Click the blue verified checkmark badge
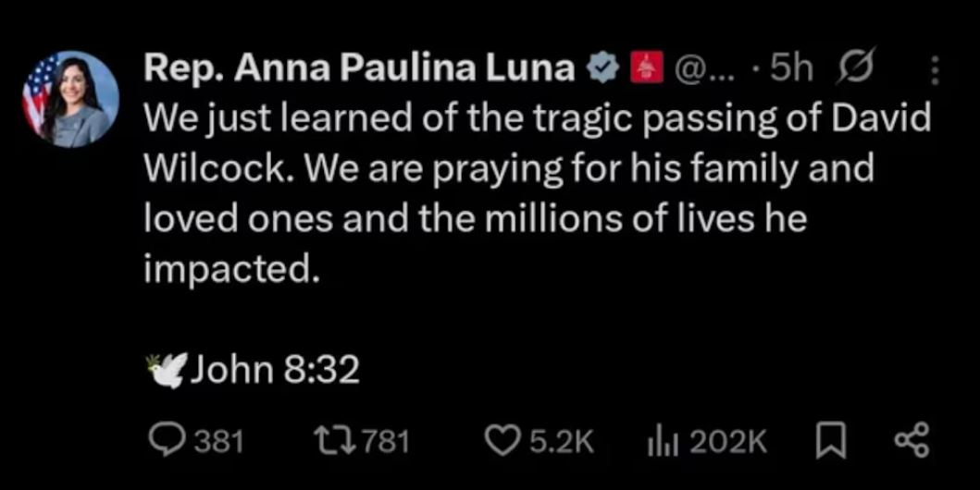Viewport: 980px width, 490px height. pyautogui.click(x=602, y=70)
